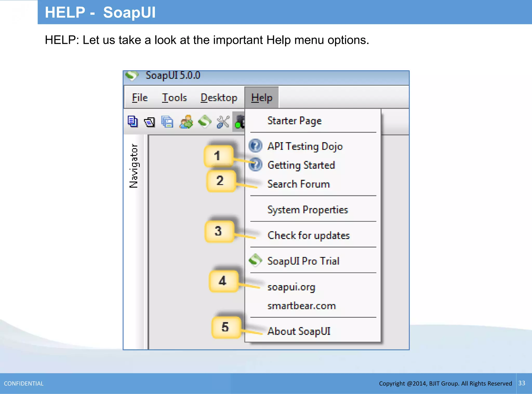Select About SoapUI menu entry

(x=313, y=331)
